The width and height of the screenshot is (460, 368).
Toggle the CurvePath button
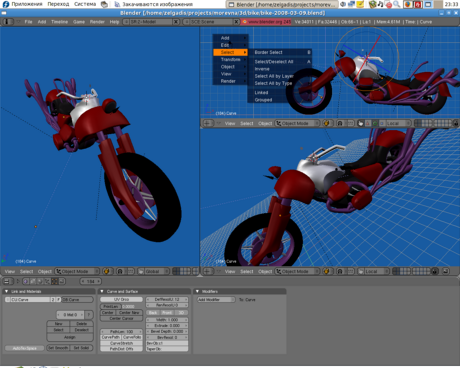(111, 337)
